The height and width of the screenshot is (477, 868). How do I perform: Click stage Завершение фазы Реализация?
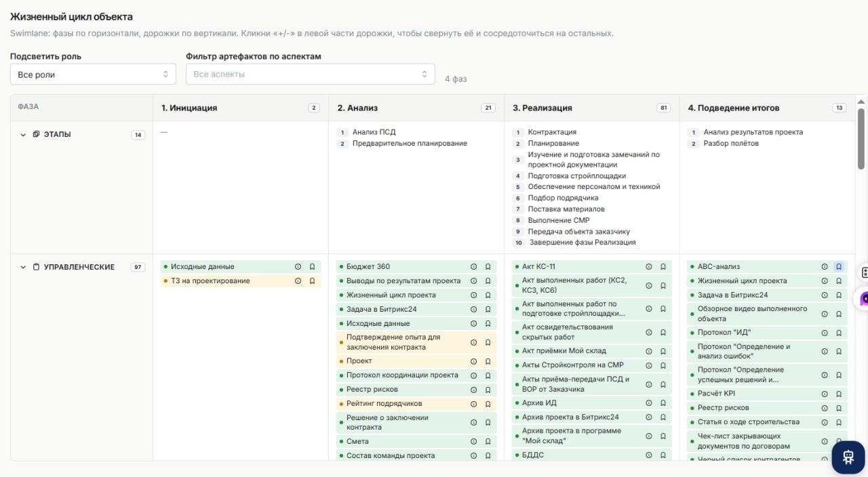tap(583, 243)
